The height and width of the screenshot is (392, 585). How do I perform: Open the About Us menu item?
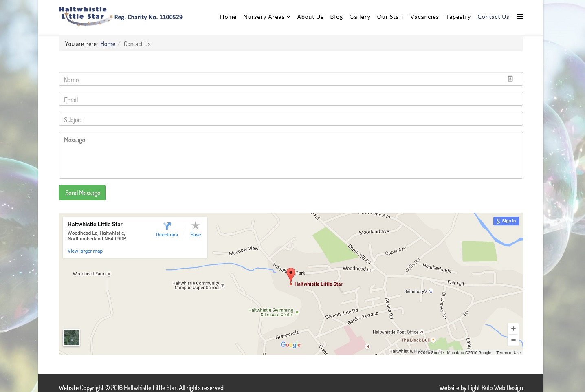coord(310,17)
